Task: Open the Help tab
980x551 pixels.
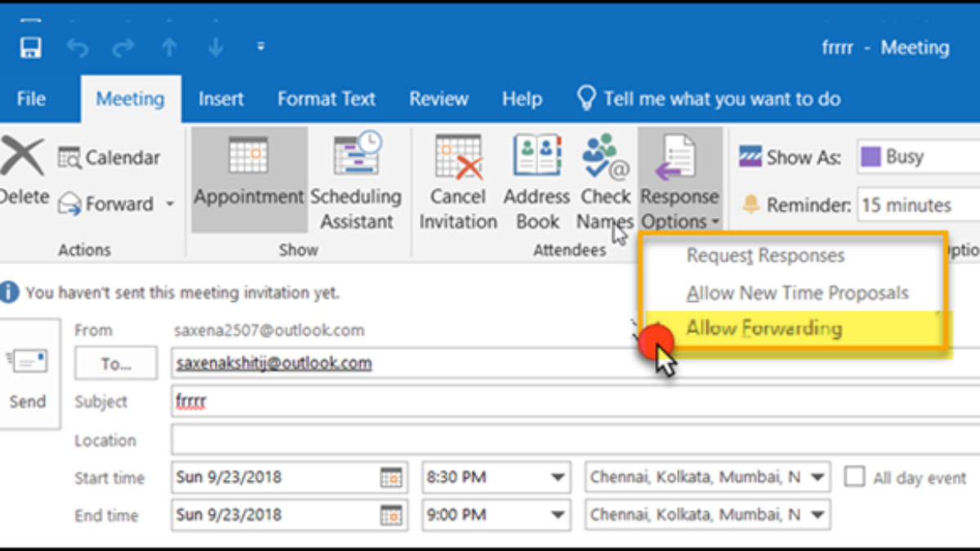Action: (x=522, y=99)
